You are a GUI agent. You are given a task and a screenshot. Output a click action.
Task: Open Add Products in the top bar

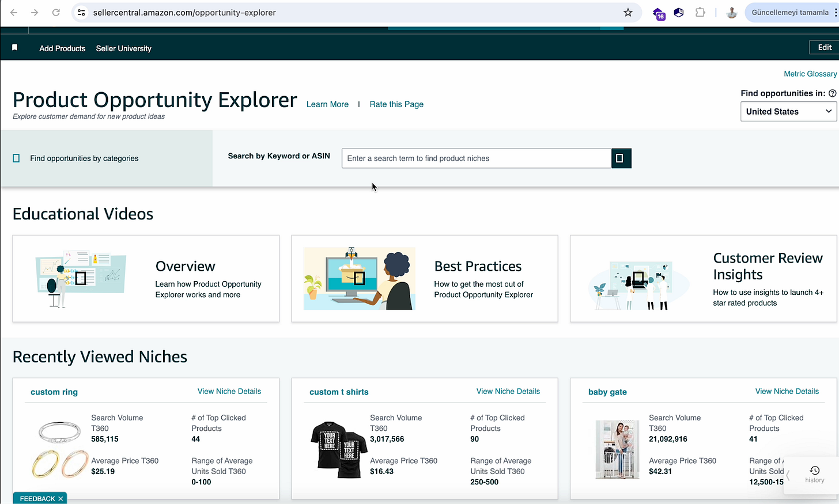tap(62, 48)
